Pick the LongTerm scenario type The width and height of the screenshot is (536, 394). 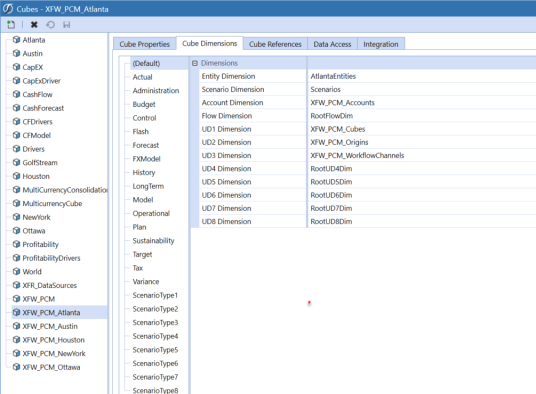148,186
